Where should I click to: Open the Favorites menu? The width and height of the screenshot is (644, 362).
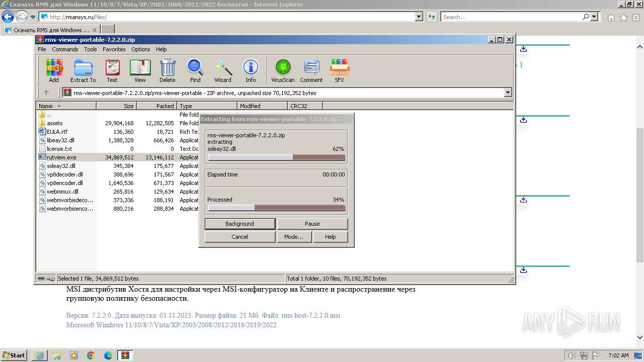pyautogui.click(x=114, y=49)
